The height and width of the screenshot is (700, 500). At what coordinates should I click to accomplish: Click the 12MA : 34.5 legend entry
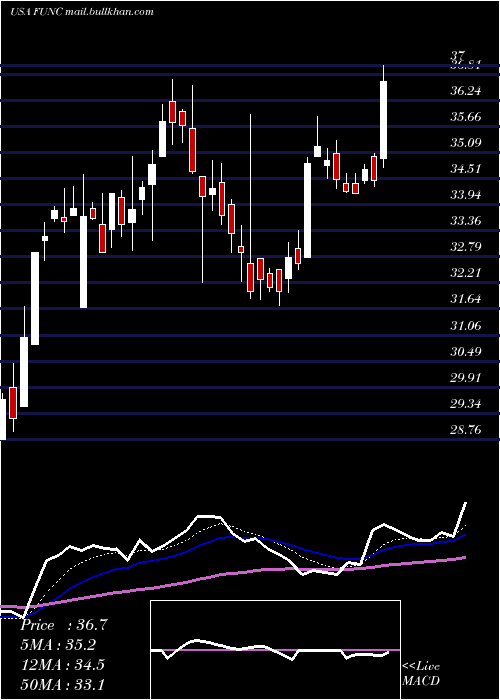(62, 664)
